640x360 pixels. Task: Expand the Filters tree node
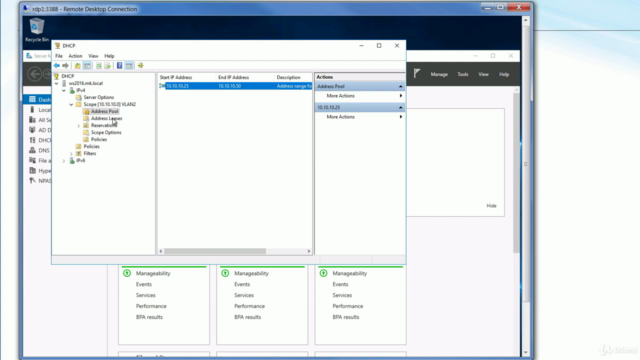71,154
